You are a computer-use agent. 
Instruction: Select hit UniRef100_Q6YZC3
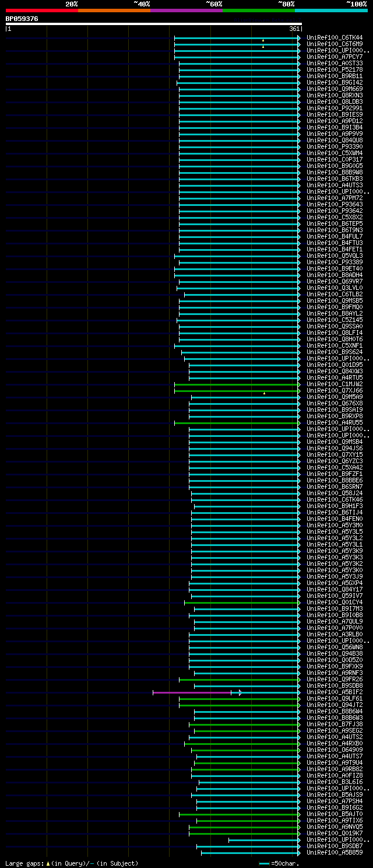334,461
